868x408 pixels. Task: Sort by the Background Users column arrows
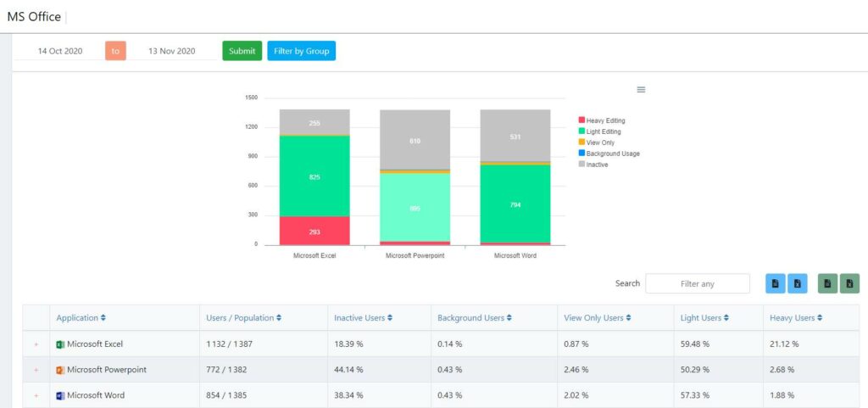pyautogui.click(x=509, y=318)
